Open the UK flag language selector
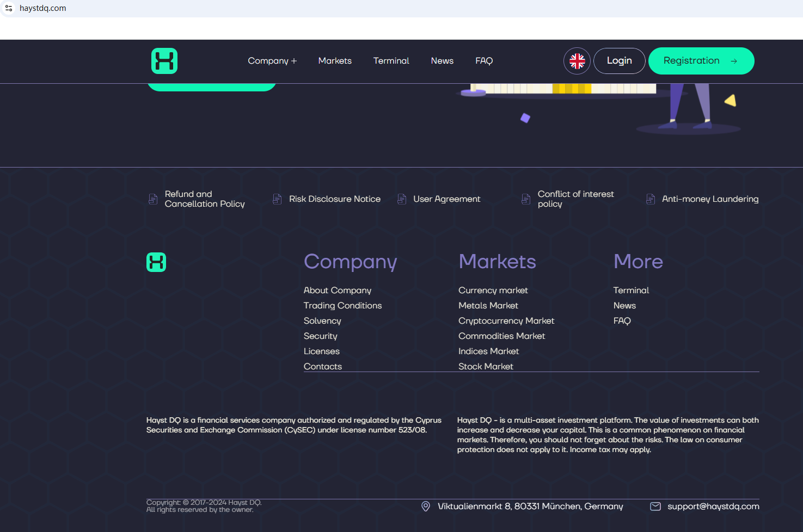This screenshot has height=532, width=803. (577, 61)
